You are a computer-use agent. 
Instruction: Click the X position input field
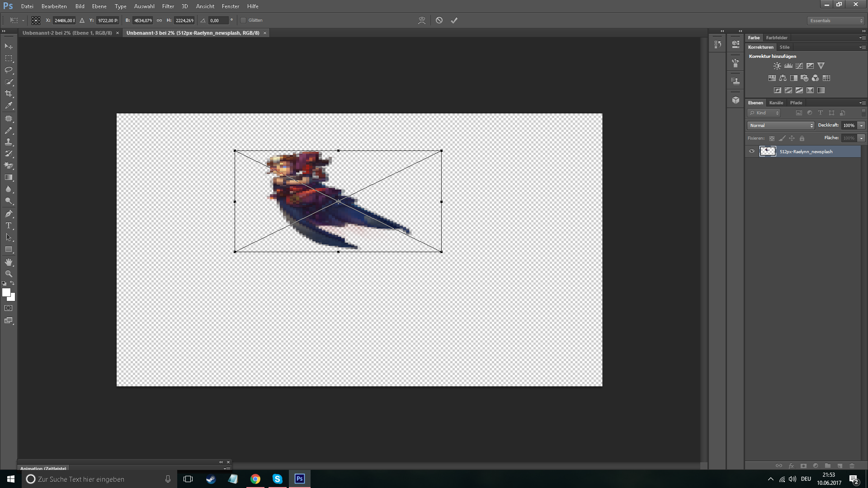(x=64, y=20)
